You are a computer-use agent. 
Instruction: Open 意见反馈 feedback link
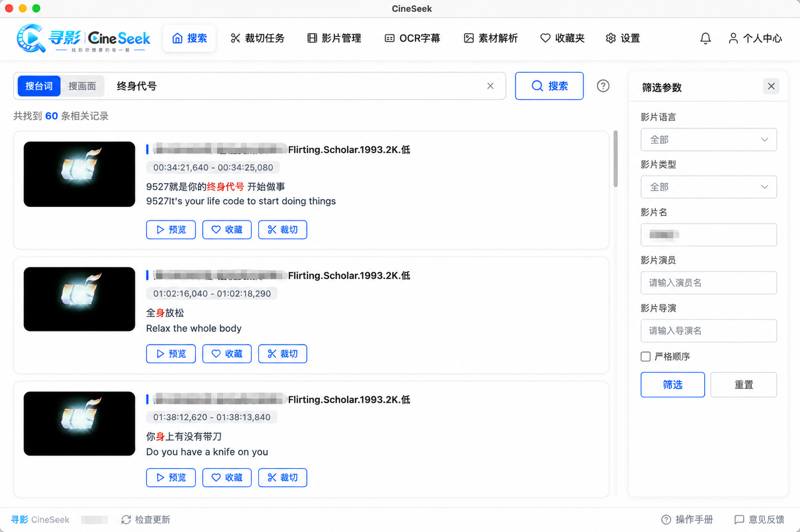pyautogui.click(x=759, y=520)
